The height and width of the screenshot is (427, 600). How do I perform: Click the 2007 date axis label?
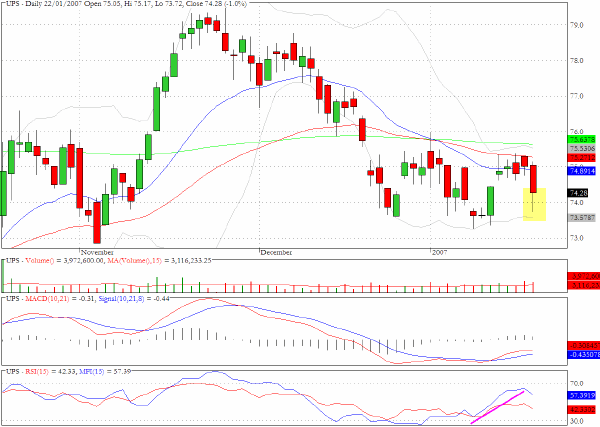pos(440,253)
